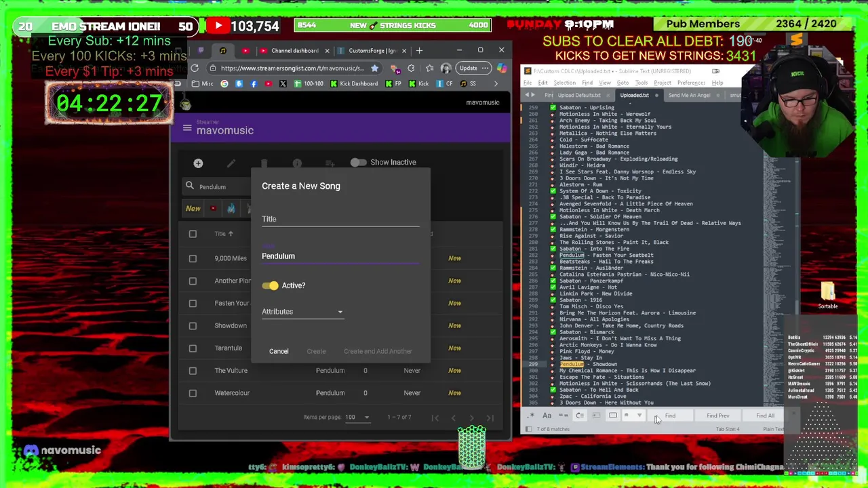The width and height of the screenshot is (868, 488).
Task: Open browser favorites list icon
Action: tap(429, 68)
